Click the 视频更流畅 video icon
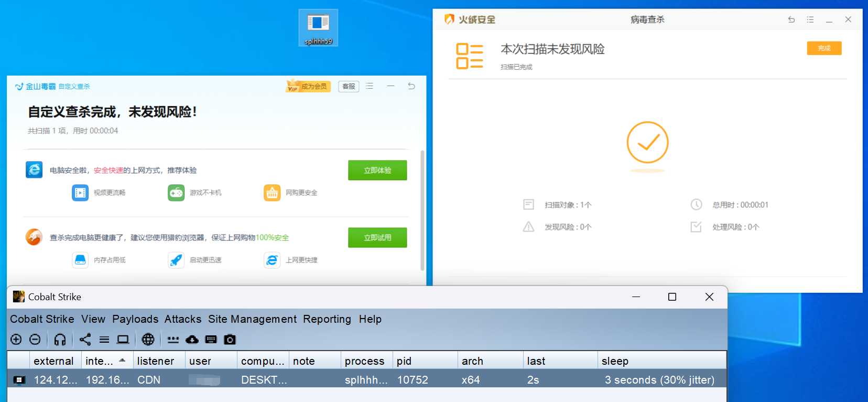 click(x=80, y=193)
